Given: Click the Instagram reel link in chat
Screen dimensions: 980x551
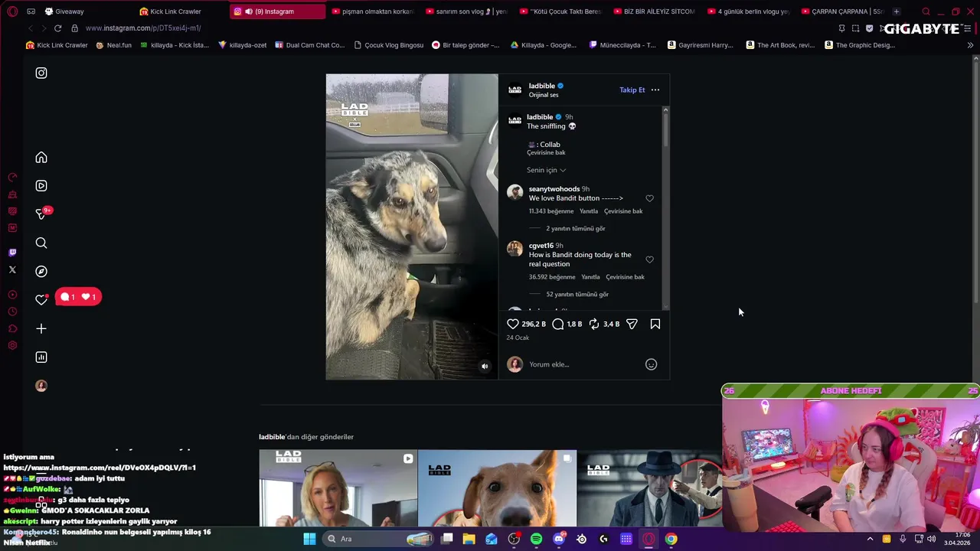Looking at the screenshot, I should click(100, 468).
